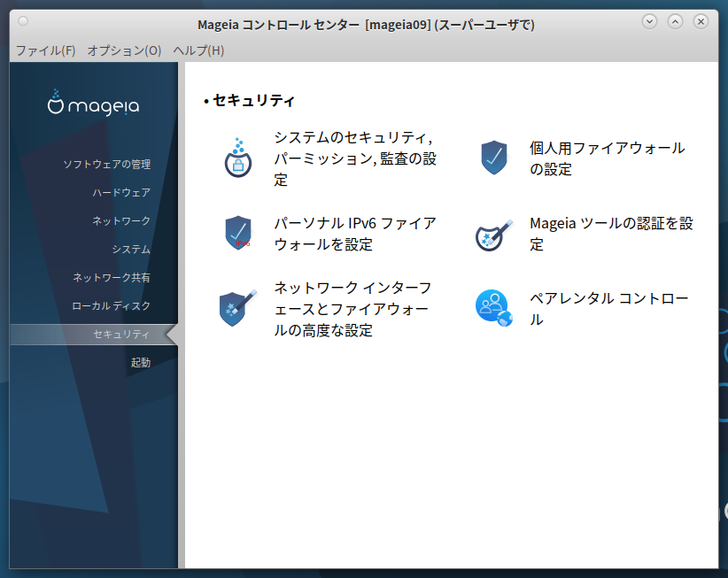Select ネットワーク category in sidebar
Image resolution: width=728 pixels, height=578 pixels.
pyautogui.click(x=121, y=220)
